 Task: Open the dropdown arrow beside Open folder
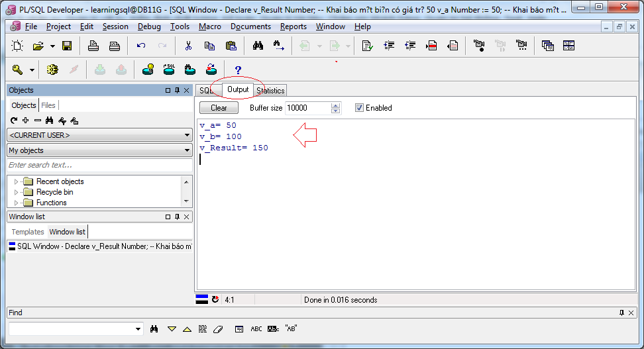click(x=52, y=46)
